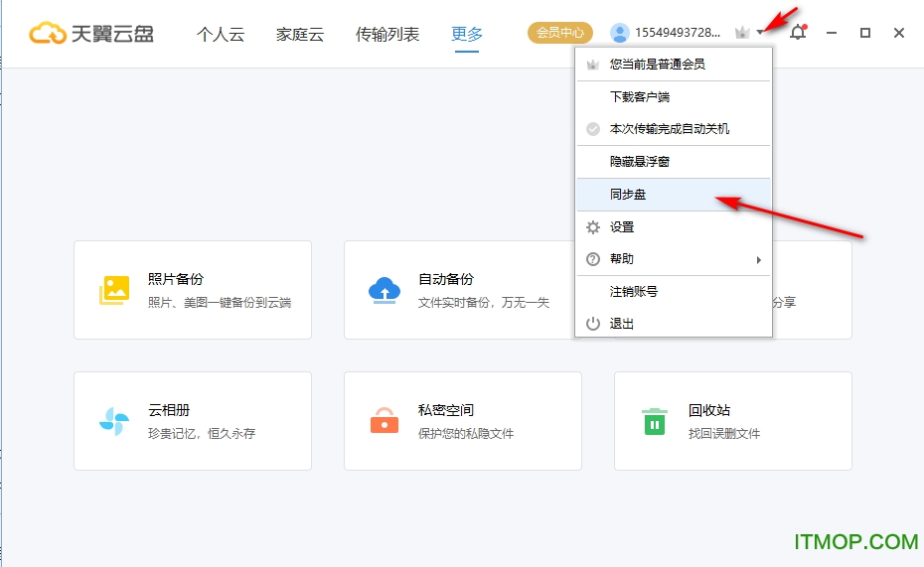The height and width of the screenshot is (567, 924).
Task: Open the user avatar icon
Action: 619,33
